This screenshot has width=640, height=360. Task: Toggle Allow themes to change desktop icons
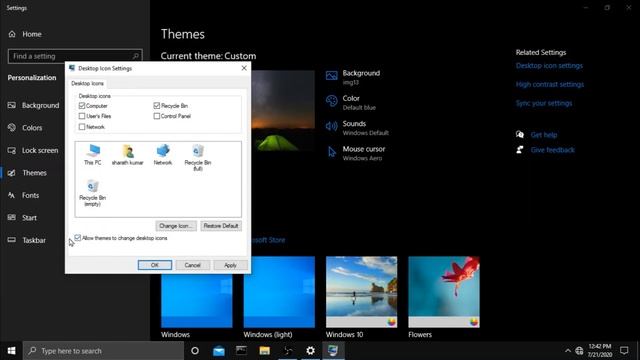pos(78,238)
